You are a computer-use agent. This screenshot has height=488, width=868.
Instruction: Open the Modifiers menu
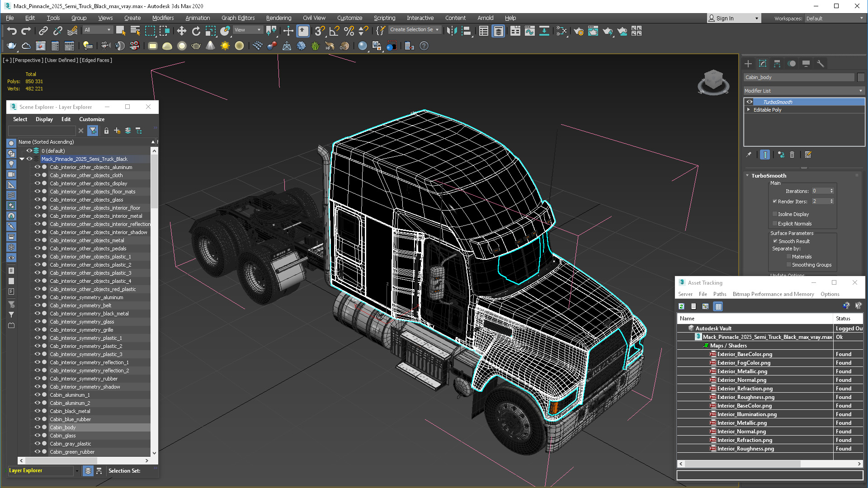(x=163, y=18)
